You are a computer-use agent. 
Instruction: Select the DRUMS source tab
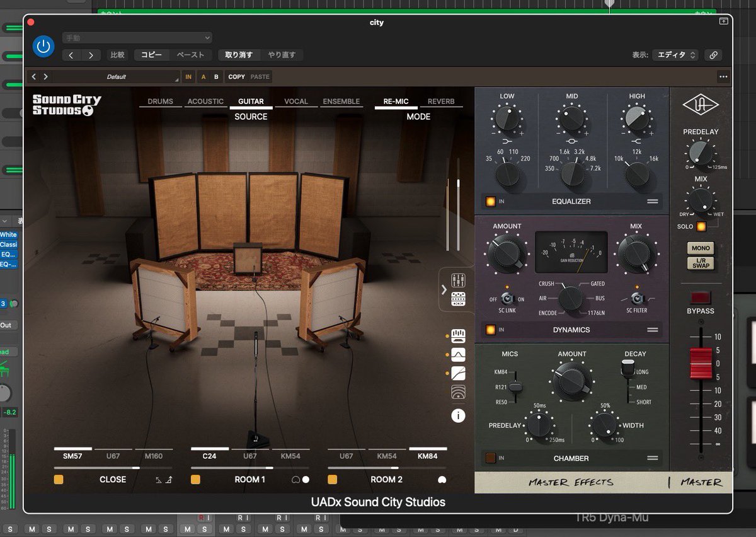click(161, 101)
